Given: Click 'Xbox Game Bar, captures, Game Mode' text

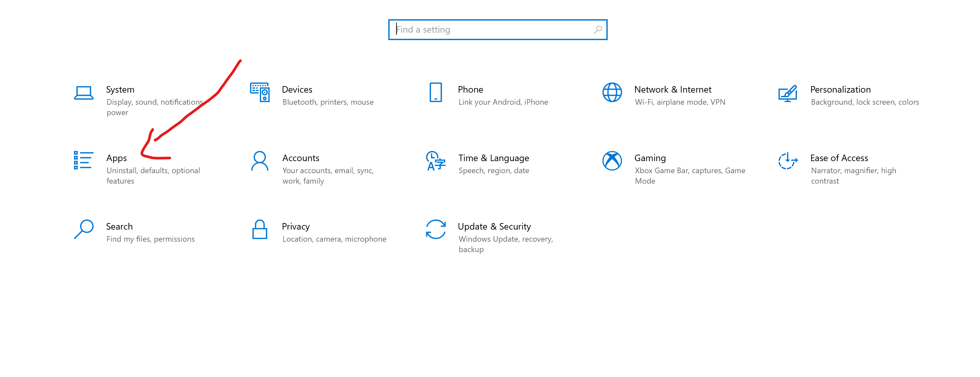Looking at the screenshot, I should tap(690, 176).
